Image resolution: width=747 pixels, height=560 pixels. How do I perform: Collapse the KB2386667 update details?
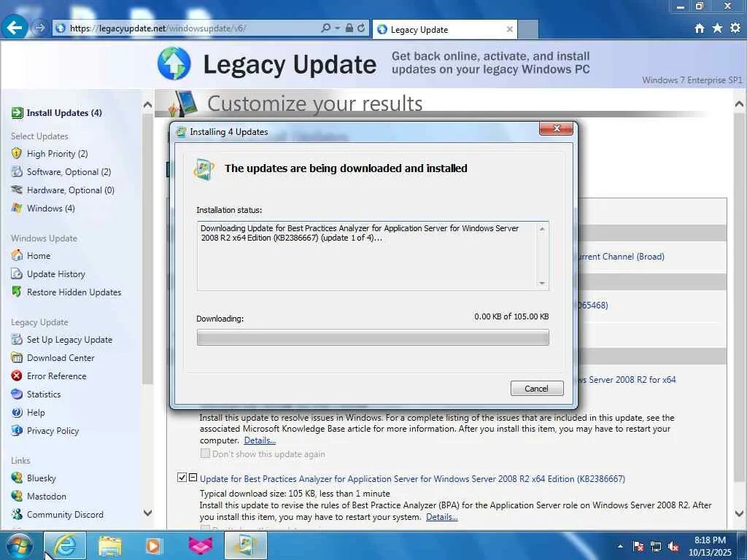click(x=193, y=477)
